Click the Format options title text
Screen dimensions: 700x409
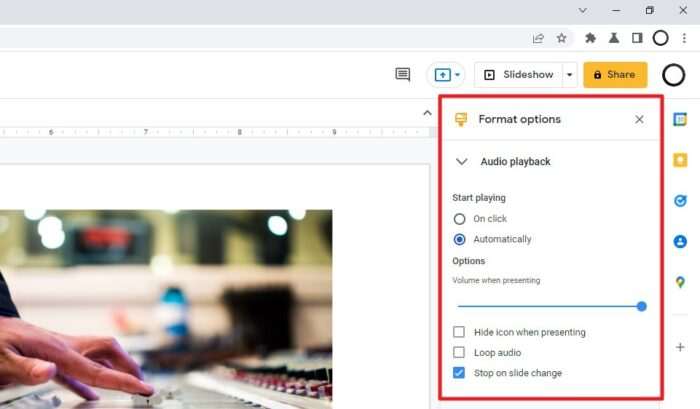(519, 119)
